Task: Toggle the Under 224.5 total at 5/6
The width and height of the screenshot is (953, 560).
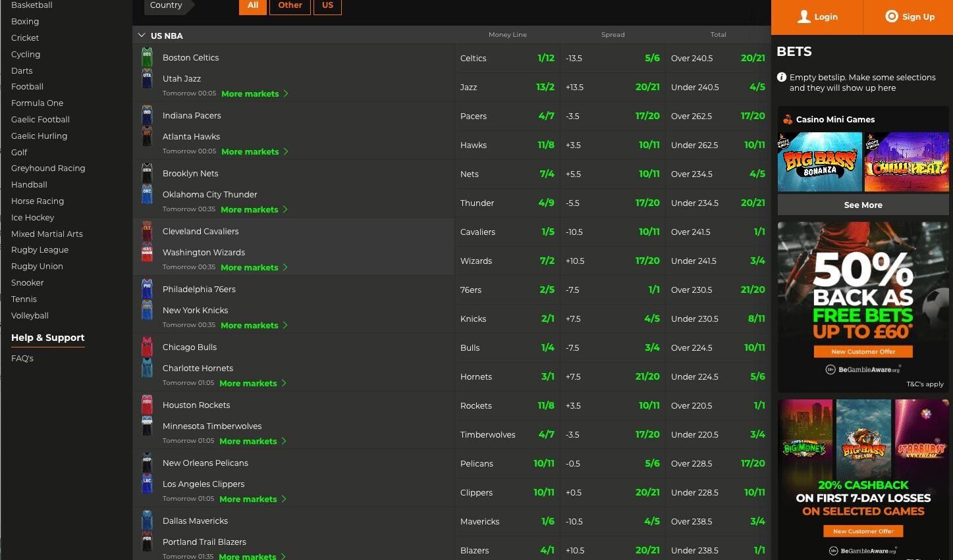Action: pyautogui.click(x=718, y=376)
